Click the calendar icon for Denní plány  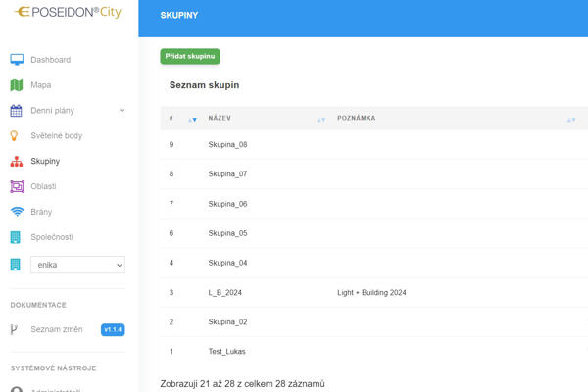tap(16, 111)
